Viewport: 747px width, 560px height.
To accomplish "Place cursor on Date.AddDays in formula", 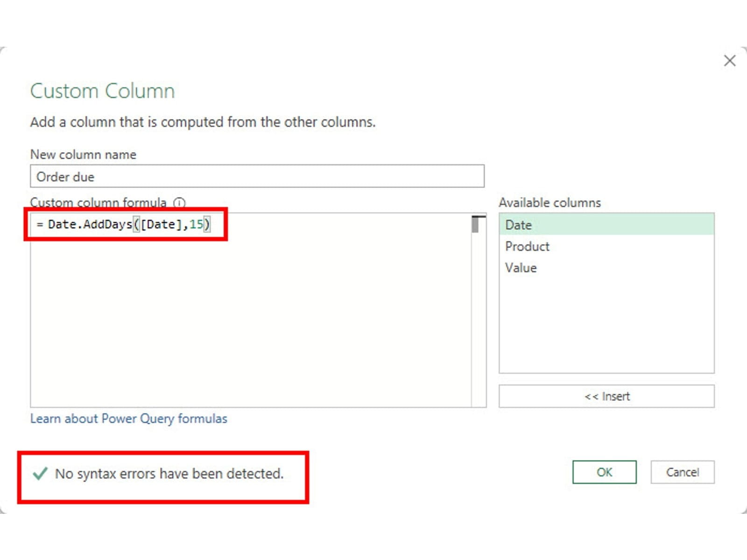I will (x=90, y=224).
